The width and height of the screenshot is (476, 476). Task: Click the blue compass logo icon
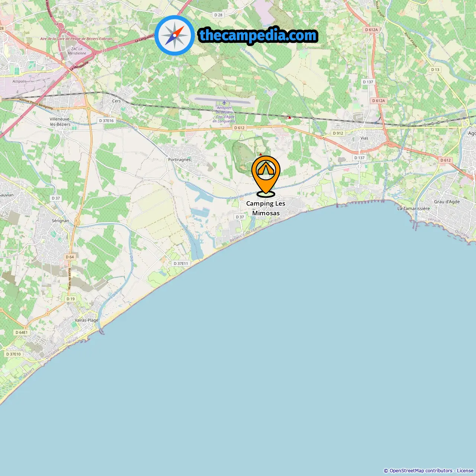(x=174, y=35)
